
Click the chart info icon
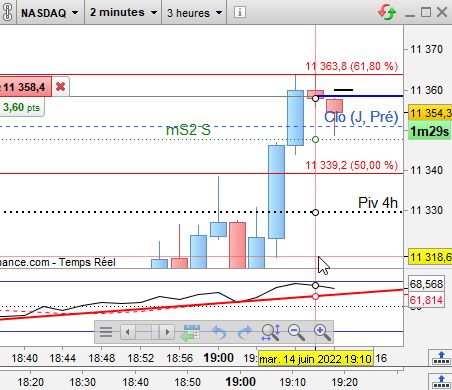pyautogui.click(x=240, y=13)
